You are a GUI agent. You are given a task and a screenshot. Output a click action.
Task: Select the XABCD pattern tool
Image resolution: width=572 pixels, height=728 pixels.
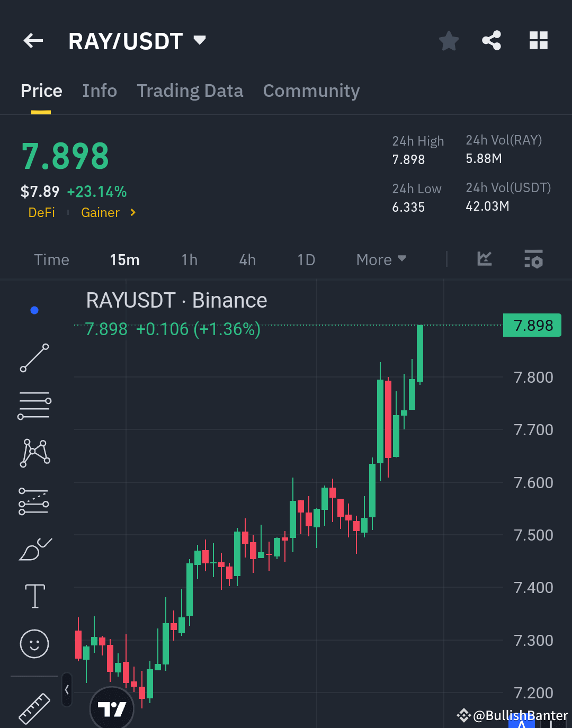coord(35,453)
